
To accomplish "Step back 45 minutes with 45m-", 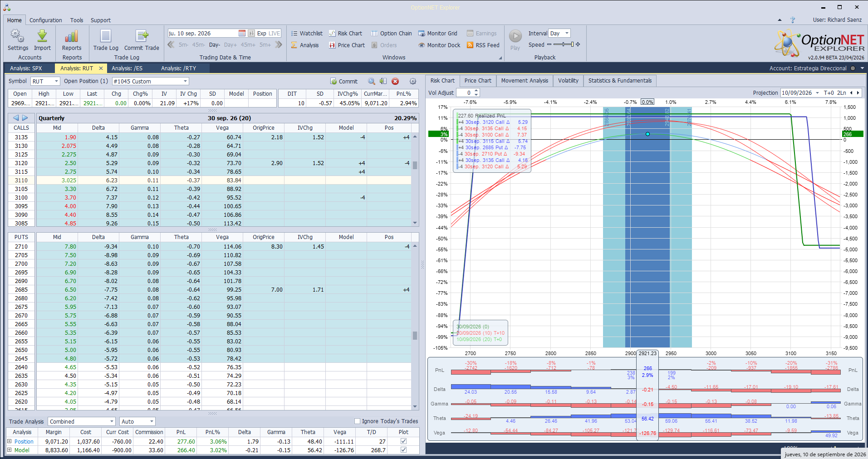I will click(x=198, y=44).
